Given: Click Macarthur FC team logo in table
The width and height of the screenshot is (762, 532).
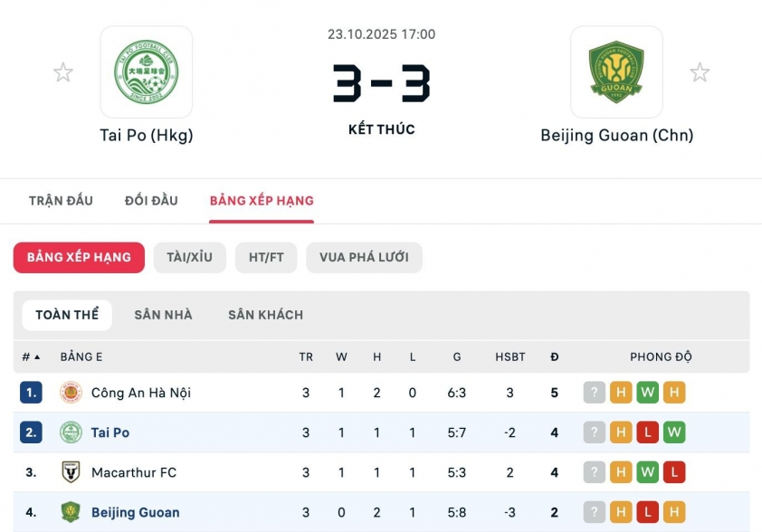Looking at the screenshot, I should click(71, 472).
